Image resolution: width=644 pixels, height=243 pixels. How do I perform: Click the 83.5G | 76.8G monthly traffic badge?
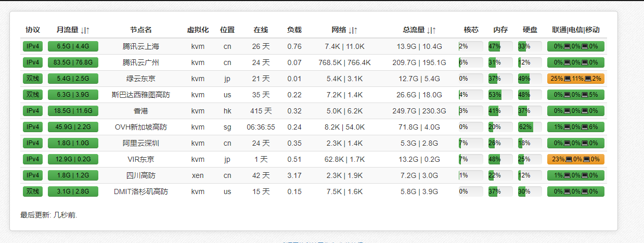pyautogui.click(x=73, y=62)
